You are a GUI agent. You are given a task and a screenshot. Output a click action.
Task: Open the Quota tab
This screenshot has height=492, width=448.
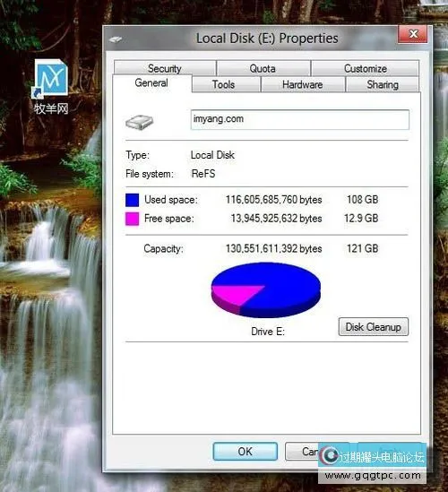click(263, 68)
